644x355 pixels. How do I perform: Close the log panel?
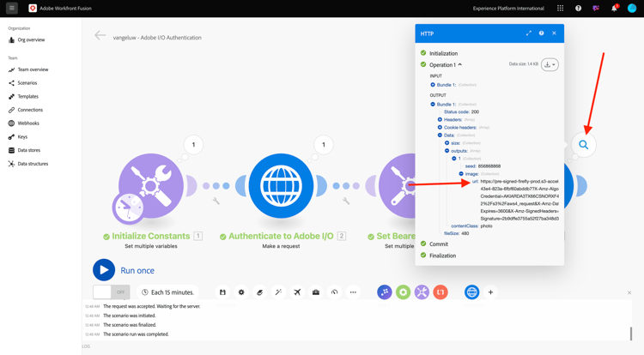tap(629, 292)
